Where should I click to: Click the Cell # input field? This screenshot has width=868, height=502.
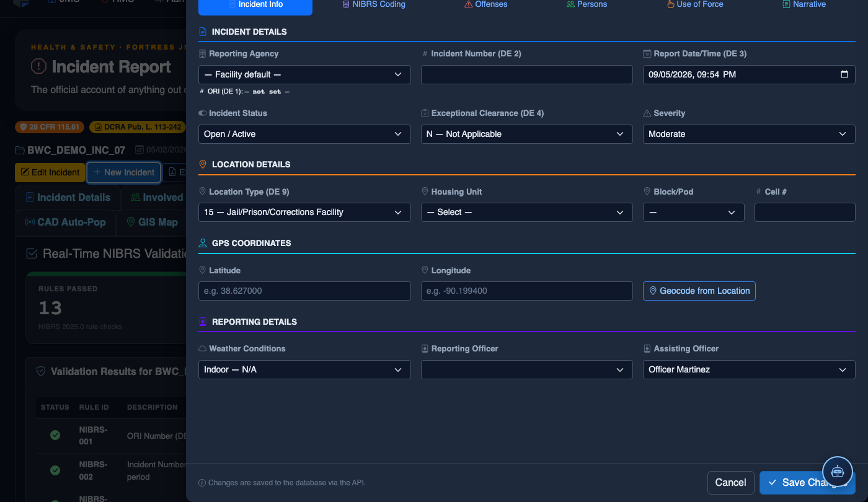coord(805,213)
